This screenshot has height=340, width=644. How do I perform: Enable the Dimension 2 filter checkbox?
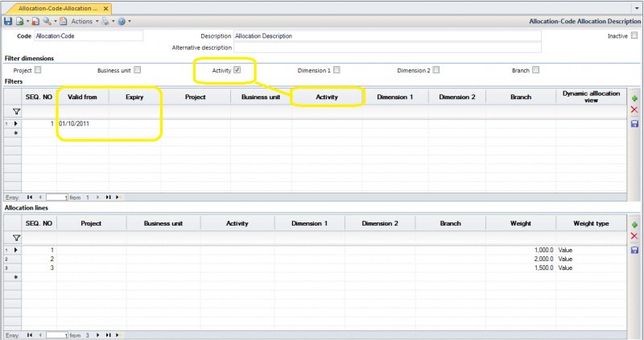(x=436, y=70)
